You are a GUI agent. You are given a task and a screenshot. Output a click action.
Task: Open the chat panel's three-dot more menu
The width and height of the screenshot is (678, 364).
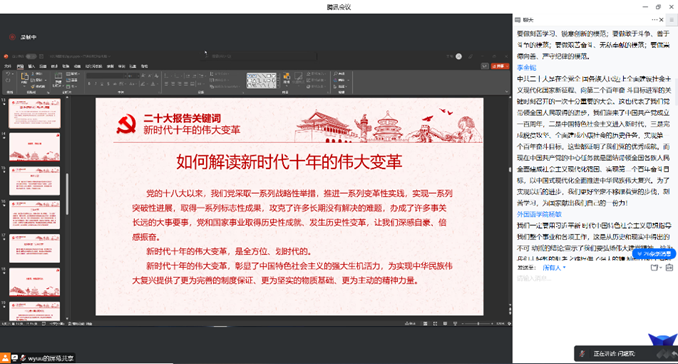654,20
